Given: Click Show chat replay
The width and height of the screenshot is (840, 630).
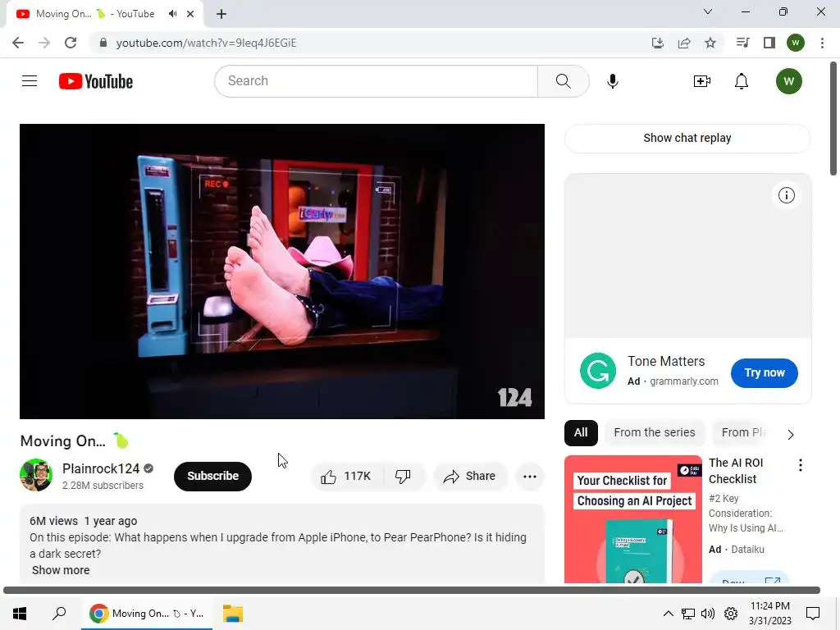Looking at the screenshot, I should 687,138.
